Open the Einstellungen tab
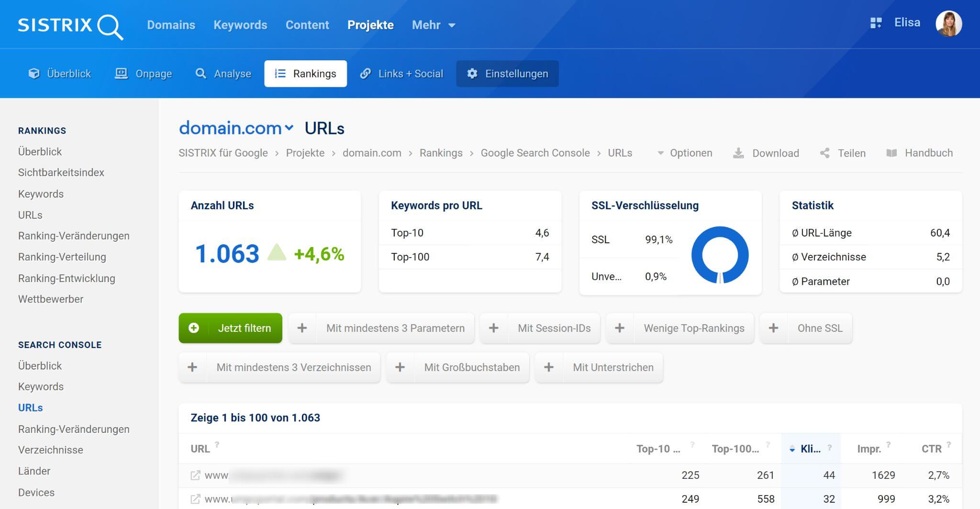The width and height of the screenshot is (980, 509). tap(507, 74)
